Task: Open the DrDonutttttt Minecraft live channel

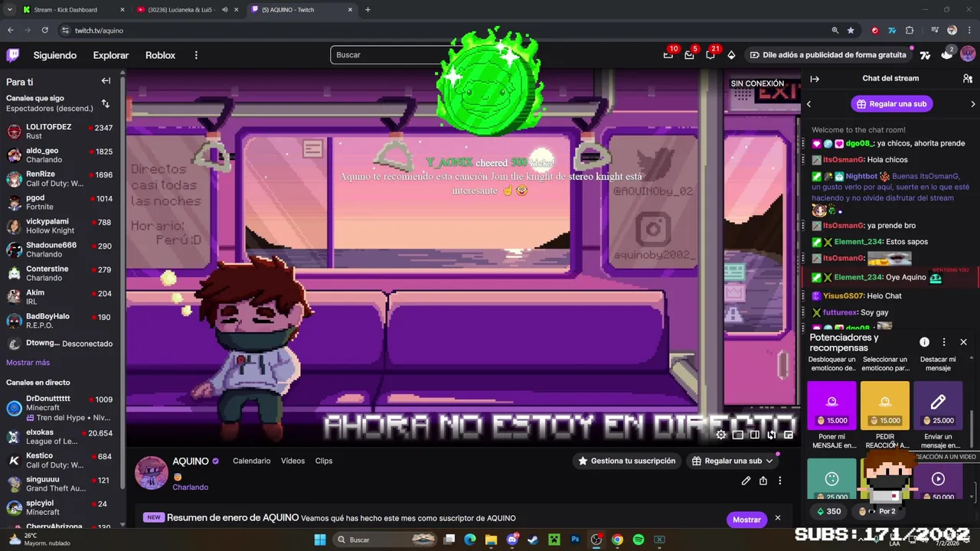Action: click(x=60, y=408)
